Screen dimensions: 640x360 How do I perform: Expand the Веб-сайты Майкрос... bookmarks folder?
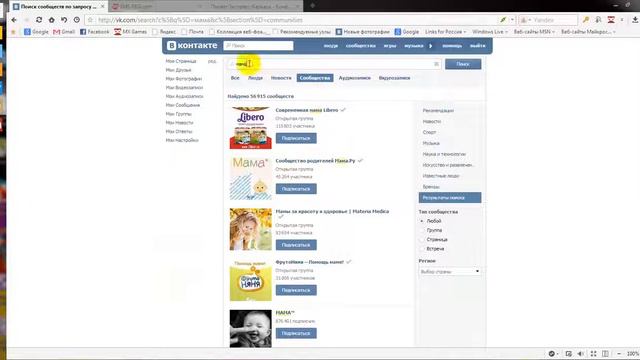pos(588,31)
